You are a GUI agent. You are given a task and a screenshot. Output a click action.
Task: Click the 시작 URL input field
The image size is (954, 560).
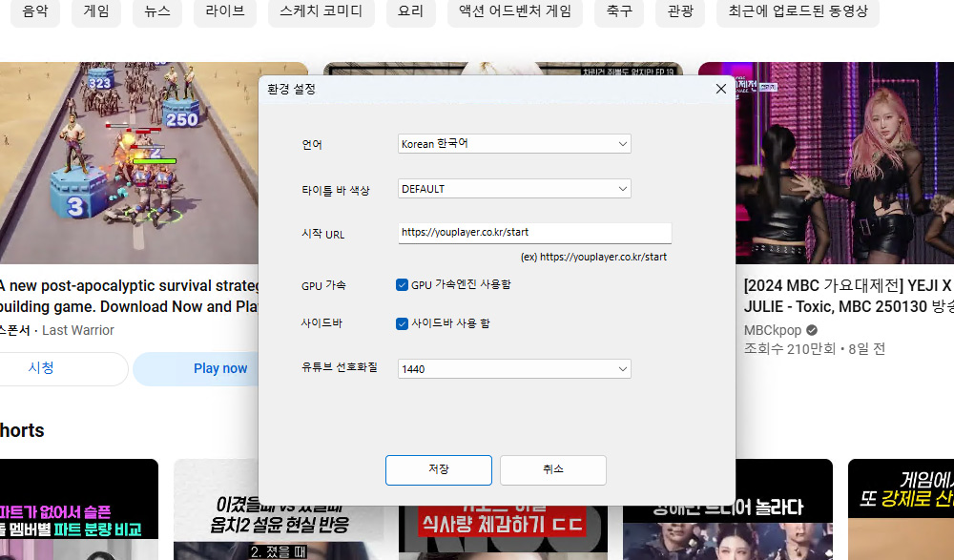(x=535, y=233)
